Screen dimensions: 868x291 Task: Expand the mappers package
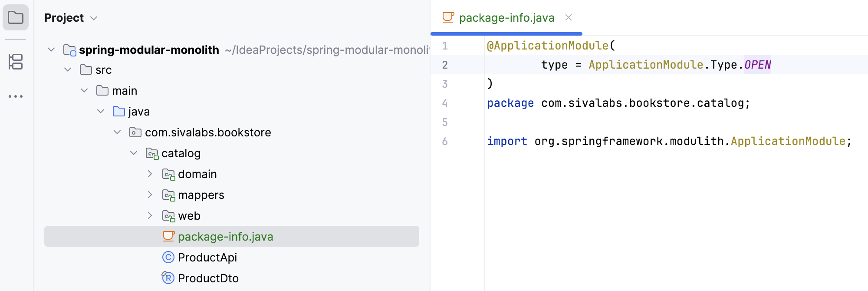tap(150, 195)
